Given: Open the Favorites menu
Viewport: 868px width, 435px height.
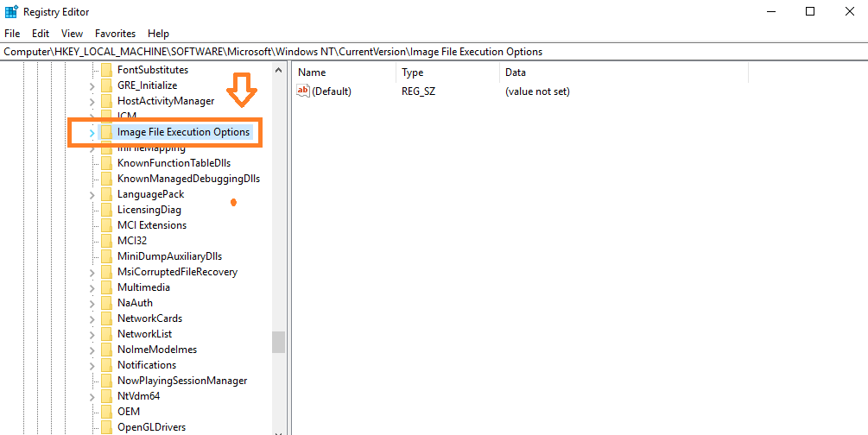Looking at the screenshot, I should (x=115, y=34).
